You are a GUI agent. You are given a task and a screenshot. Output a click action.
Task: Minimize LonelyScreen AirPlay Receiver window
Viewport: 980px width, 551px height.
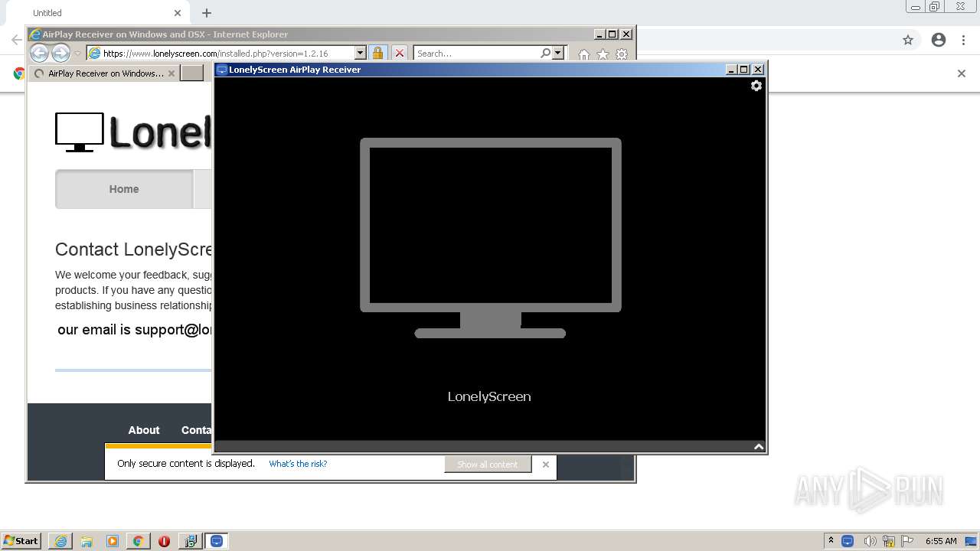pyautogui.click(x=731, y=69)
